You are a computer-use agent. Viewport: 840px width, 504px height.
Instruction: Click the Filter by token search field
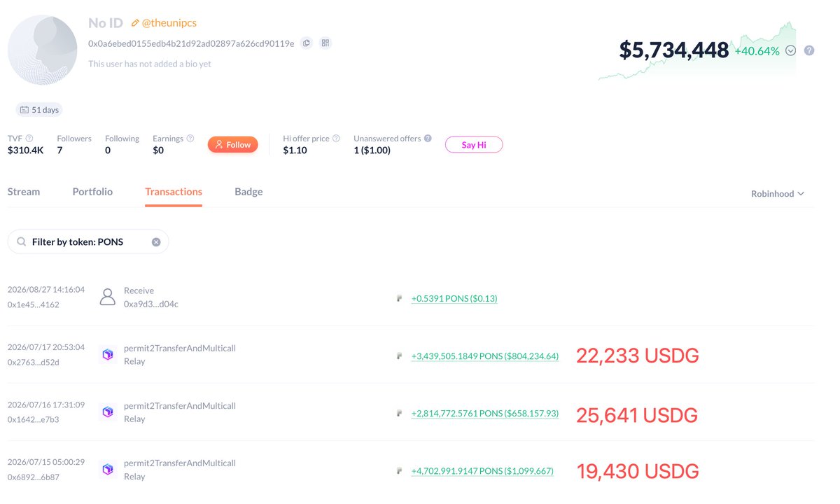pyautogui.click(x=88, y=241)
